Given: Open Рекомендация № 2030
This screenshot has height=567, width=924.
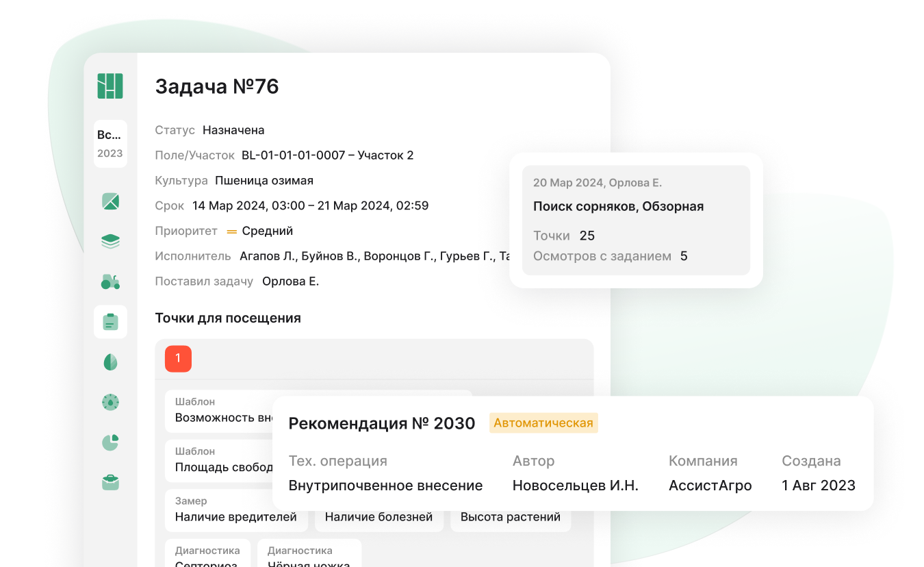Looking at the screenshot, I should [x=381, y=423].
